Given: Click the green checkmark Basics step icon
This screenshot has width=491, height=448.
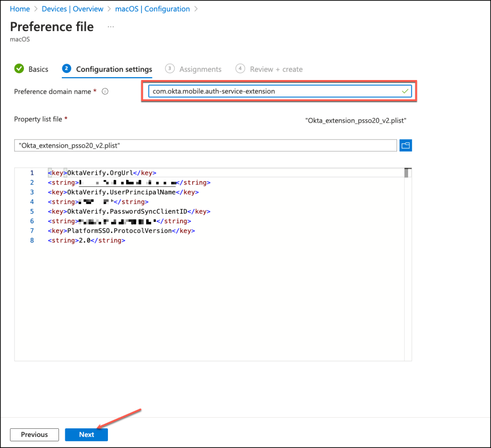Looking at the screenshot, I should (x=19, y=69).
